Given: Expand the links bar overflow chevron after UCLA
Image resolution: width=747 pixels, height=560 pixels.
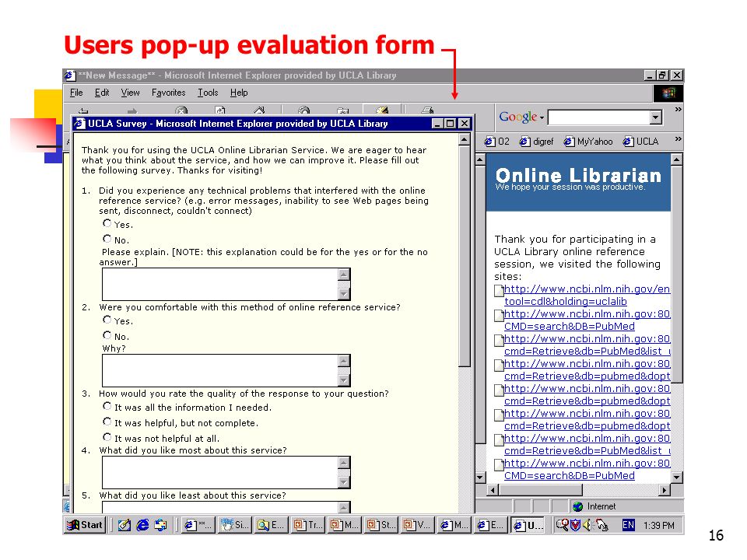Looking at the screenshot, I should point(679,139).
